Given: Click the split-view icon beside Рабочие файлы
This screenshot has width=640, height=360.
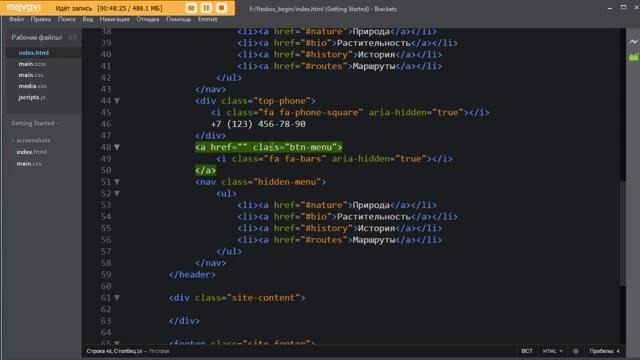Looking at the screenshot, I should pyautogui.click(x=73, y=37).
